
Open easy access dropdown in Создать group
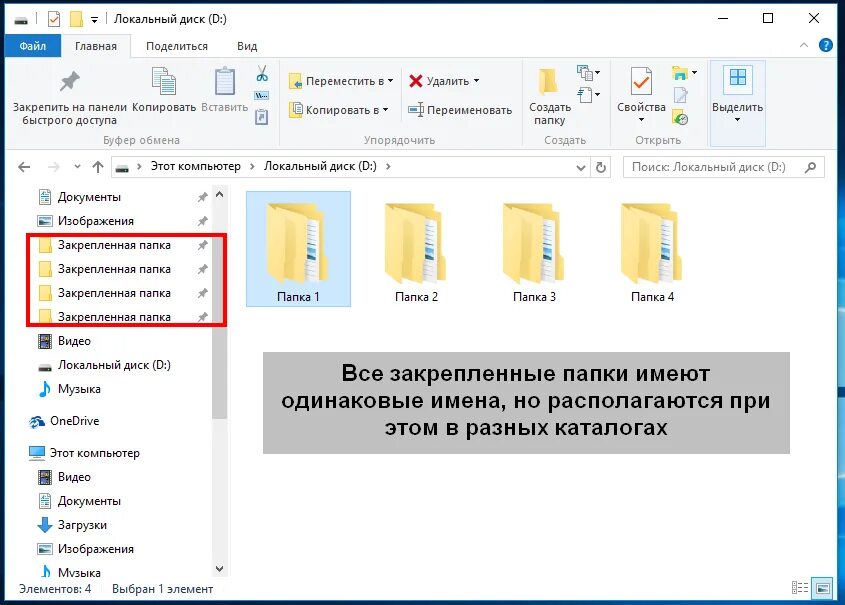click(588, 95)
